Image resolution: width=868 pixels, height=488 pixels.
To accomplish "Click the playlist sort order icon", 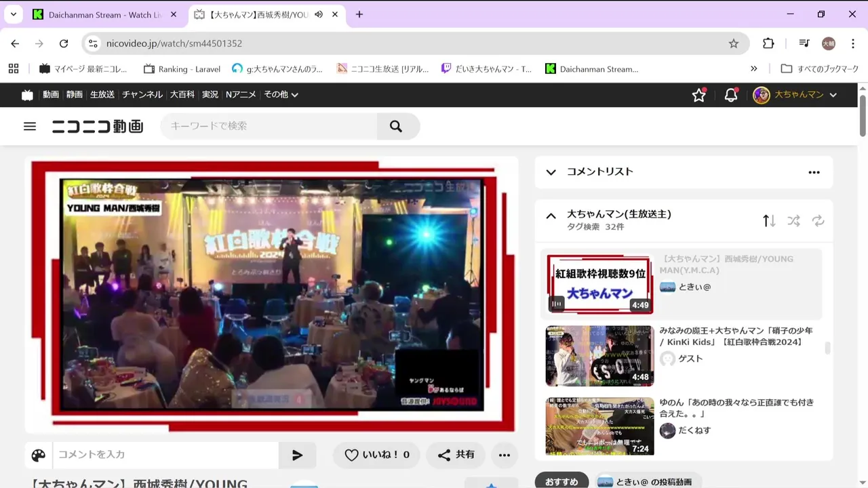I will coord(769,221).
